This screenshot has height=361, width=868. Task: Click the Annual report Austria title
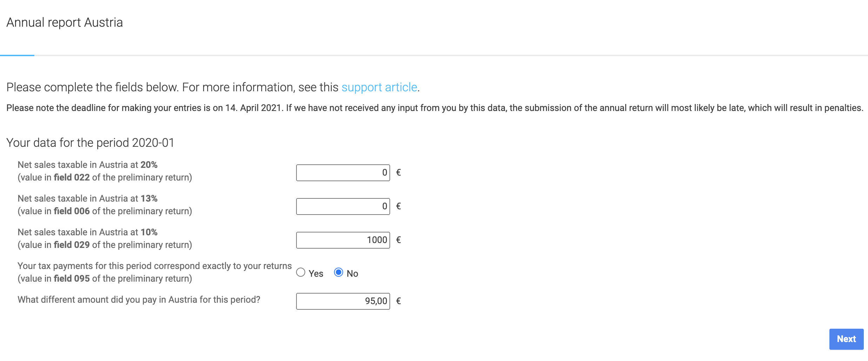pyautogui.click(x=65, y=22)
